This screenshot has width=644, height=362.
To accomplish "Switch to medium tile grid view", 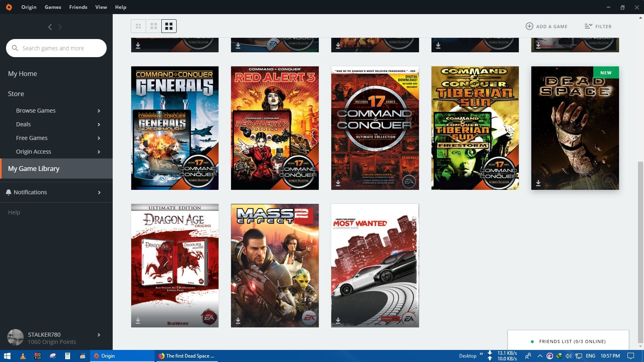I will tap(154, 26).
